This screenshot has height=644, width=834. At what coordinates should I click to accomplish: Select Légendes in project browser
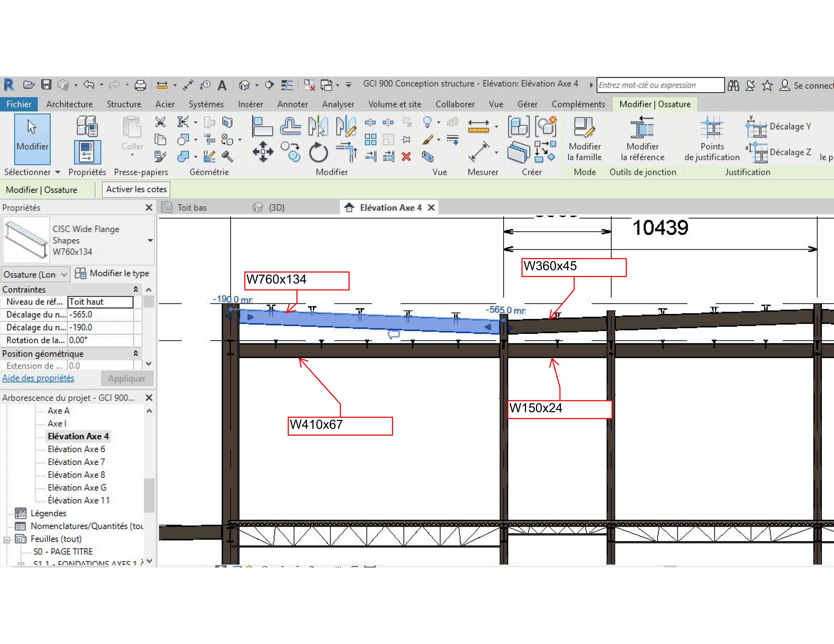pyautogui.click(x=49, y=513)
